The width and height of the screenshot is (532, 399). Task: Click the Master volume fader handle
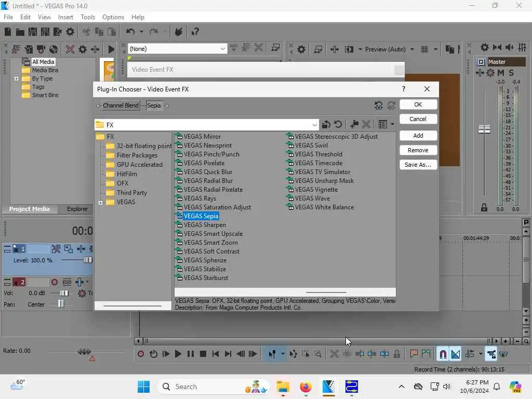pos(484,129)
